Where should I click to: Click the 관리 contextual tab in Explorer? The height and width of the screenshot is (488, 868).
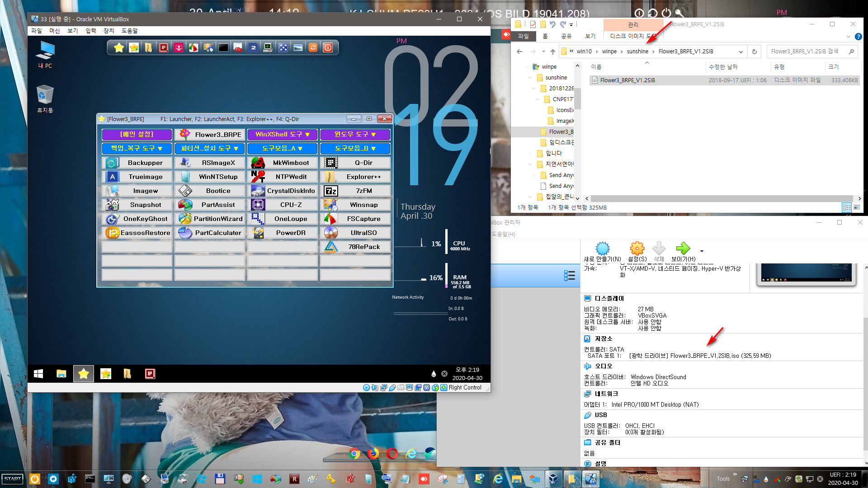[633, 25]
